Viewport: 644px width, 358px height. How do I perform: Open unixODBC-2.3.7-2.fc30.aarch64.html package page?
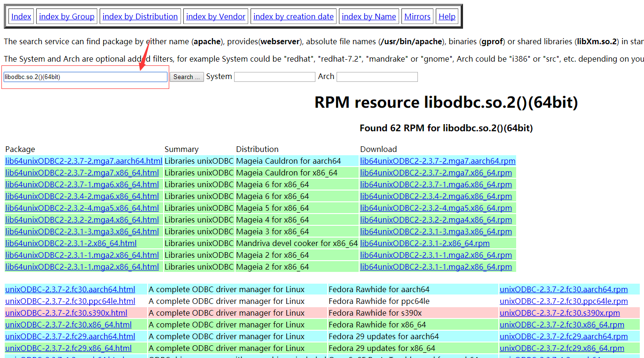point(70,289)
